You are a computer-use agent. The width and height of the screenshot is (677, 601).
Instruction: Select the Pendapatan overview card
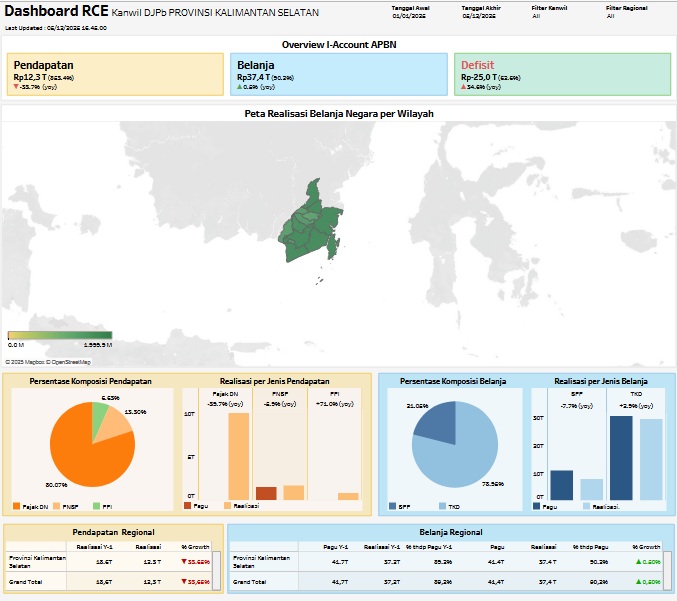pos(113,75)
